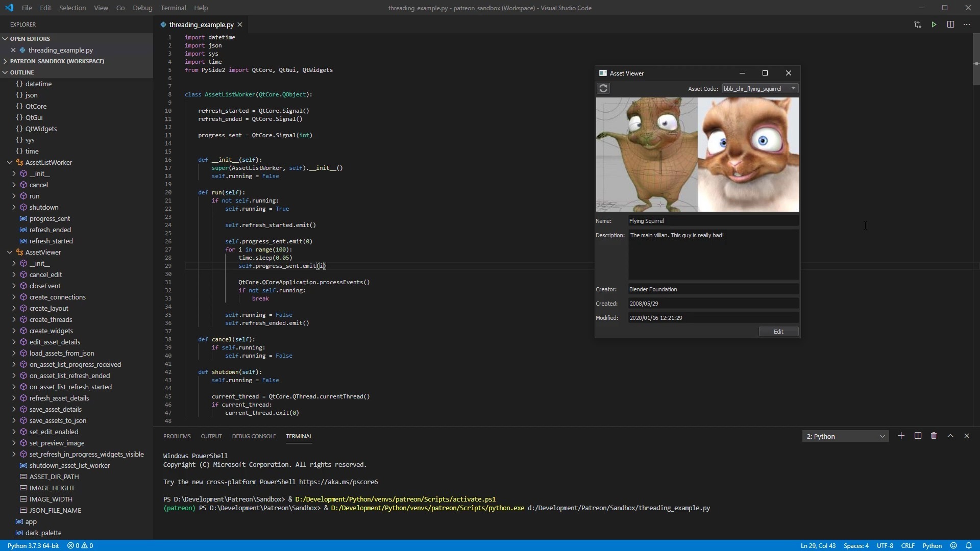
Task: Collapse the OUTLINE section
Action: point(5,72)
